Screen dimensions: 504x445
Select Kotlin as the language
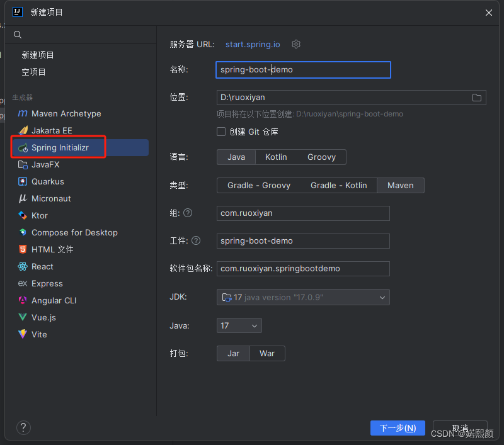[275, 157]
